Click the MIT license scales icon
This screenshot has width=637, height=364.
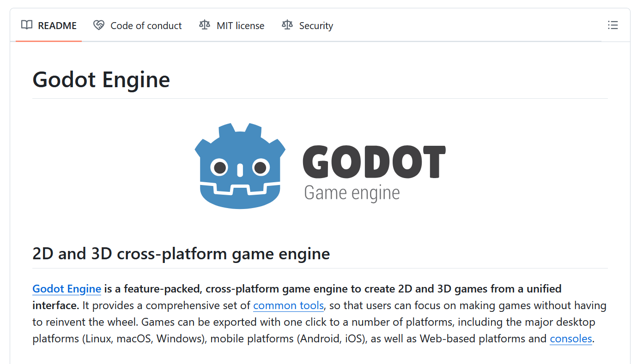[204, 25]
